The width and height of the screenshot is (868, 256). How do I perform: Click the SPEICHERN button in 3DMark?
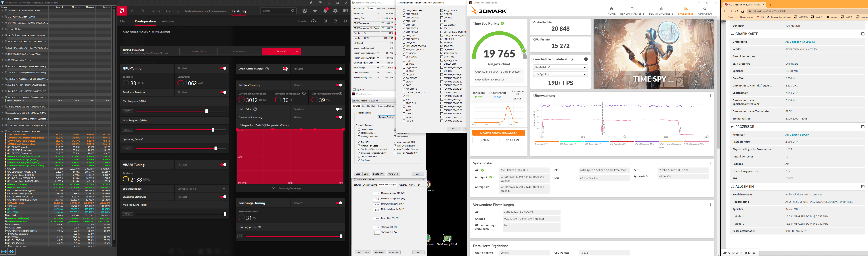(x=512, y=140)
